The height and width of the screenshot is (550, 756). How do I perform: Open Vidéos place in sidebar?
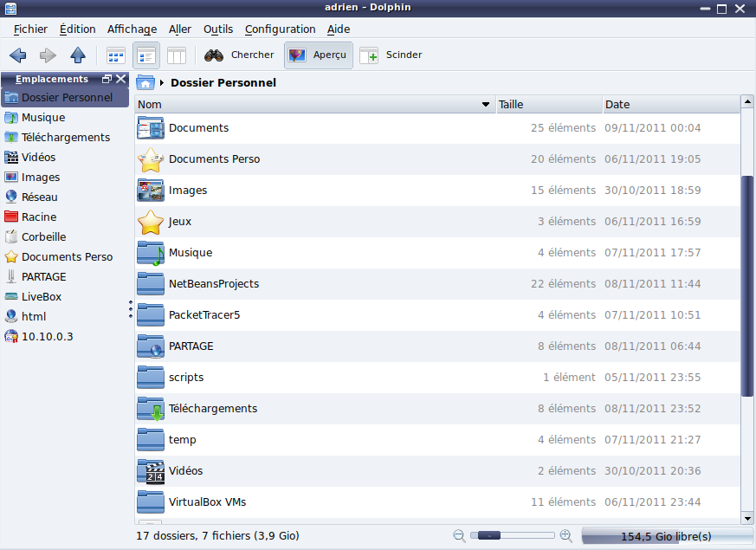click(x=65, y=157)
